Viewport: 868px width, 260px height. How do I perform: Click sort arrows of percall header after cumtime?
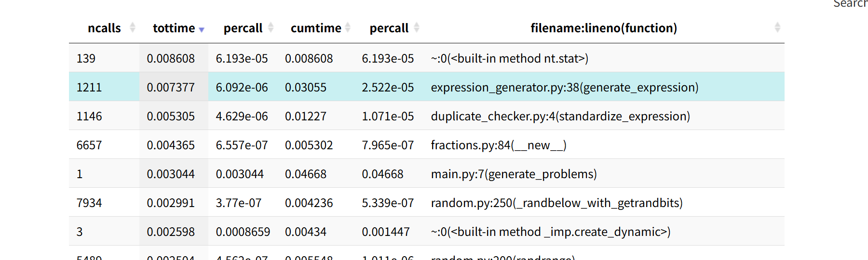pos(417,28)
